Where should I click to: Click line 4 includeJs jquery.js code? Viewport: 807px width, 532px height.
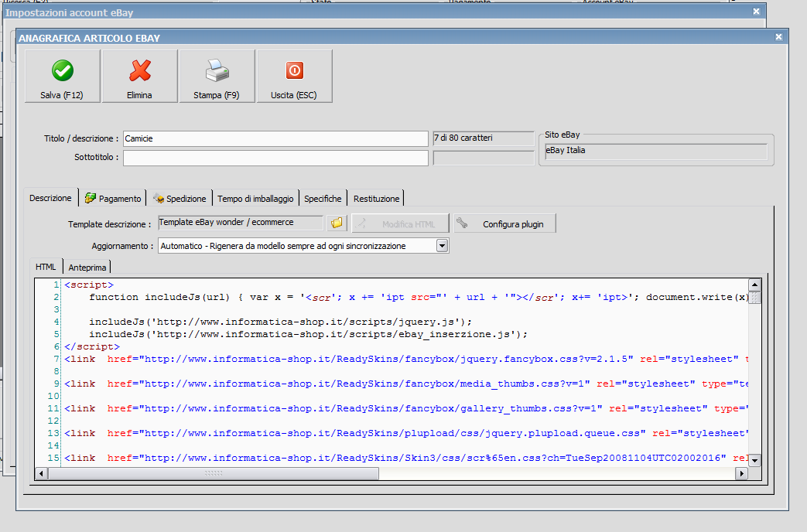click(281, 322)
